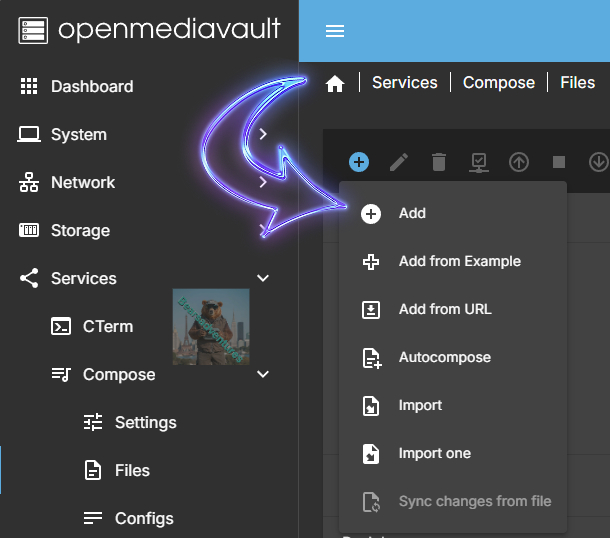
Task: Choose "Add from URL" in dropdown menu
Action: tap(445, 309)
